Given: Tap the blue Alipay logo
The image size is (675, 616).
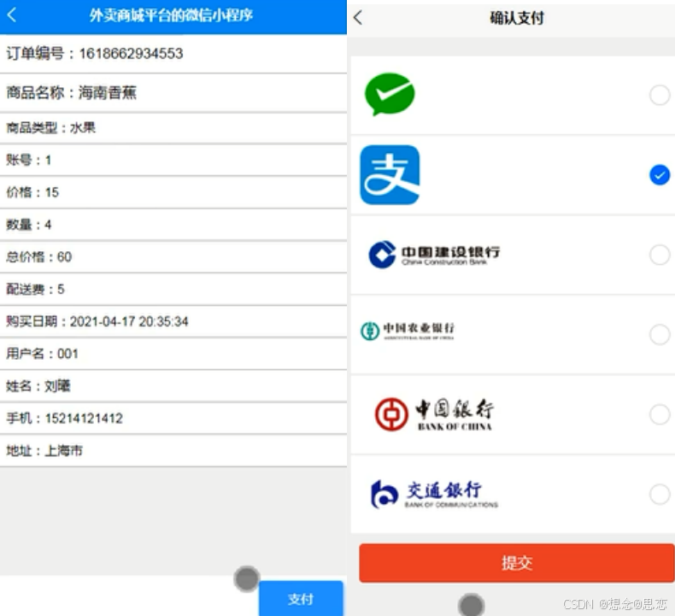Looking at the screenshot, I should tap(390, 175).
